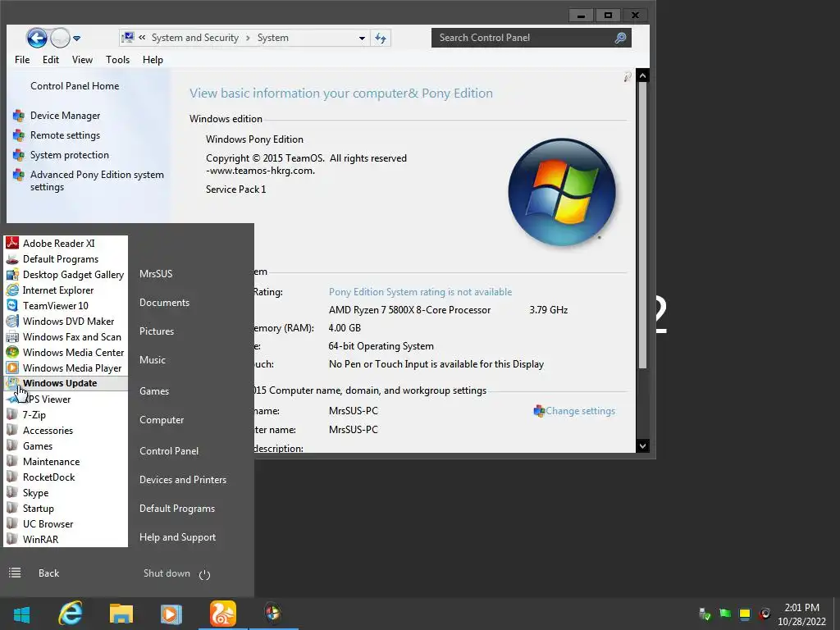Click the scrollbar up arrow in System window

[x=643, y=75]
